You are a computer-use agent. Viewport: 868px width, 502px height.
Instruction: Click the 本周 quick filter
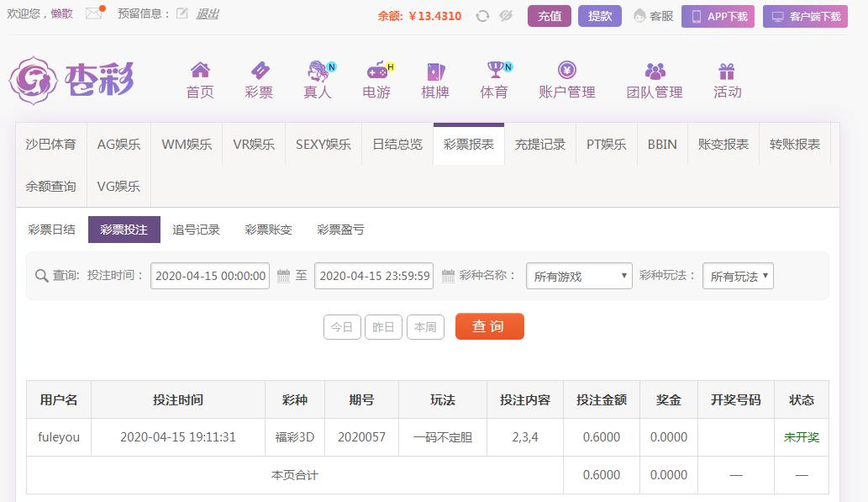coord(425,327)
